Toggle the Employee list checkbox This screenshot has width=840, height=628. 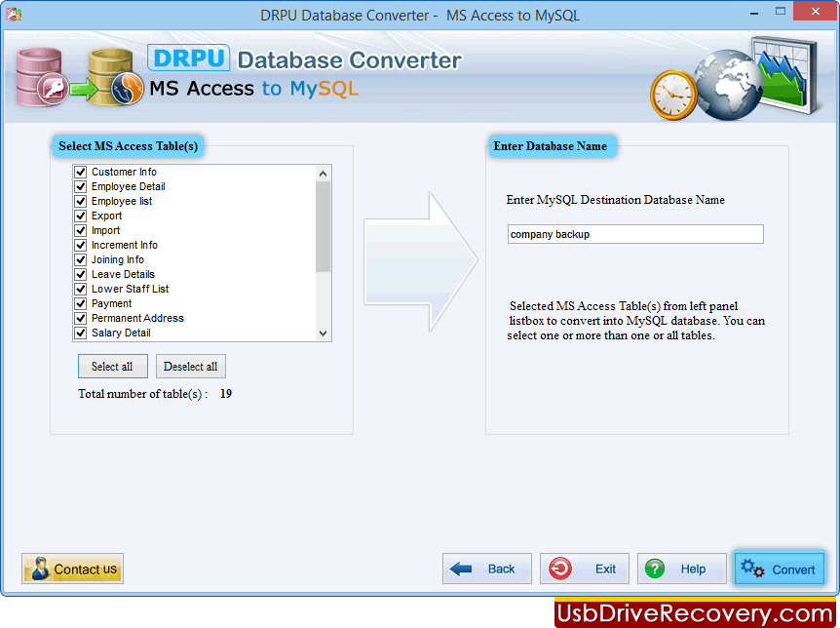pos(80,201)
